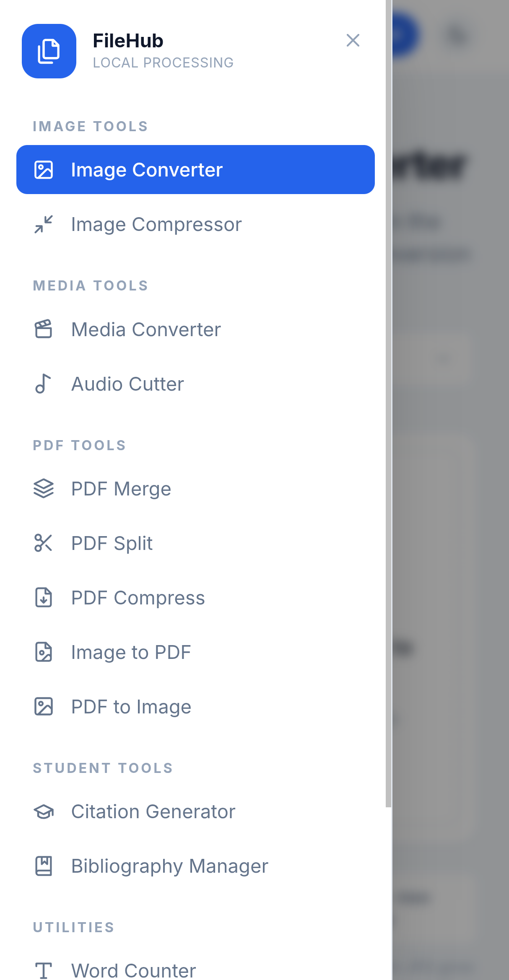Click the Media Converter clapperboard icon
The width and height of the screenshot is (509, 980).
click(44, 329)
